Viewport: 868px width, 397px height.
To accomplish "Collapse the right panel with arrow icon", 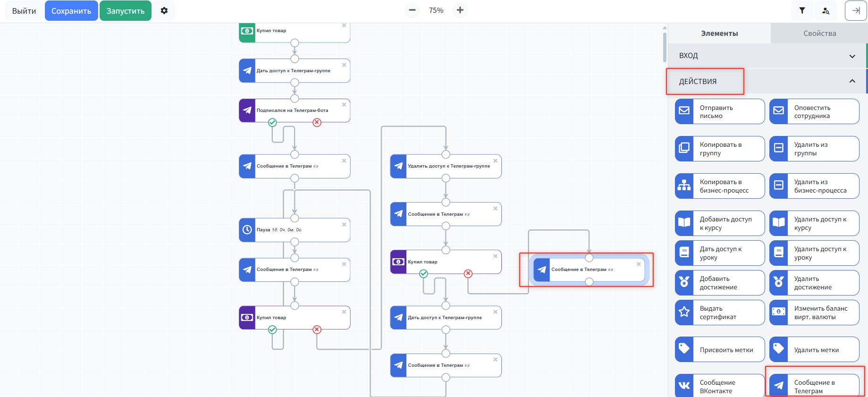I will tap(856, 10).
